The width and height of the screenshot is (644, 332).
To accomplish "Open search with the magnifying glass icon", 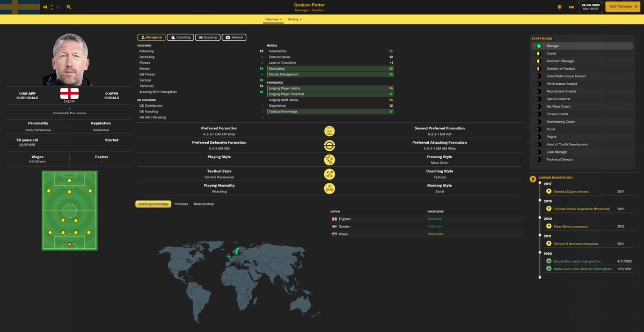I will [x=69, y=7].
